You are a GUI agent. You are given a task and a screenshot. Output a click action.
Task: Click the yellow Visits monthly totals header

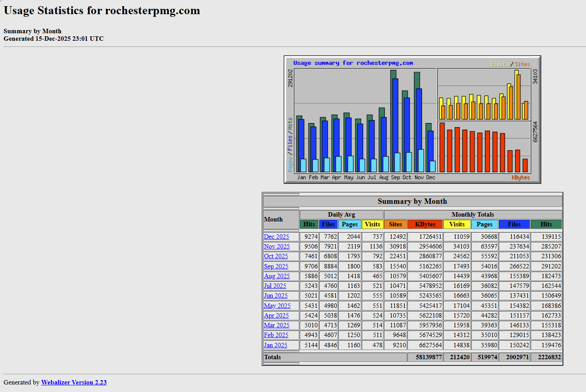(x=457, y=224)
